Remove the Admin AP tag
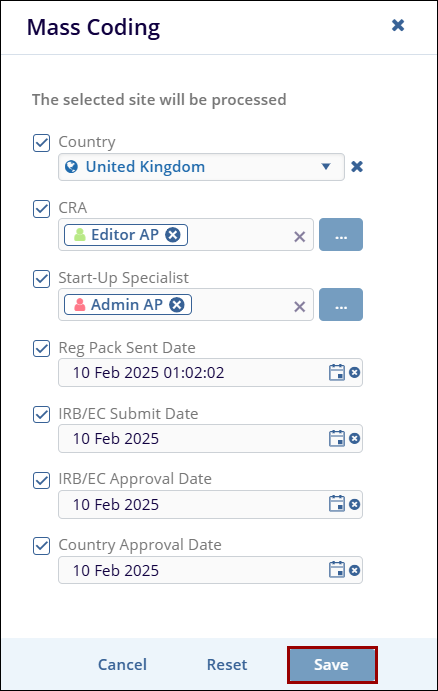Screen dimensions: 438x691 pos(177,305)
